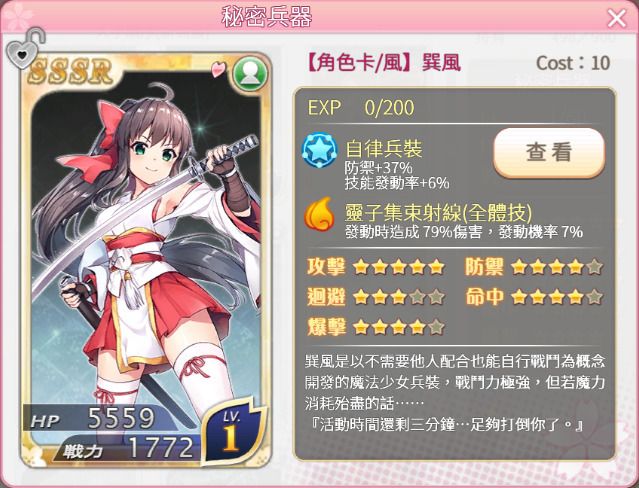Screen dimensions: 639x488
Task: Click the 戰力 1772 stat bar
Action: 128,448
